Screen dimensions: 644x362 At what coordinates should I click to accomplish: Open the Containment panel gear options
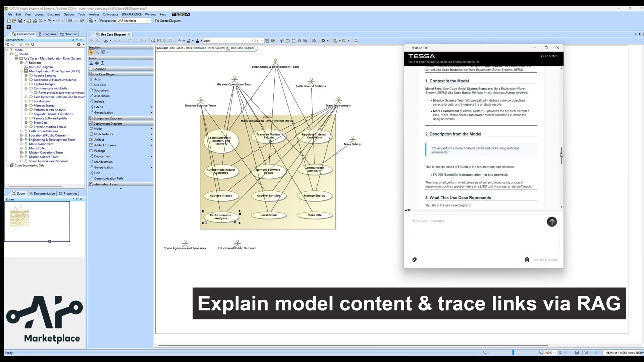pyautogui.click(x=79, y=45)
